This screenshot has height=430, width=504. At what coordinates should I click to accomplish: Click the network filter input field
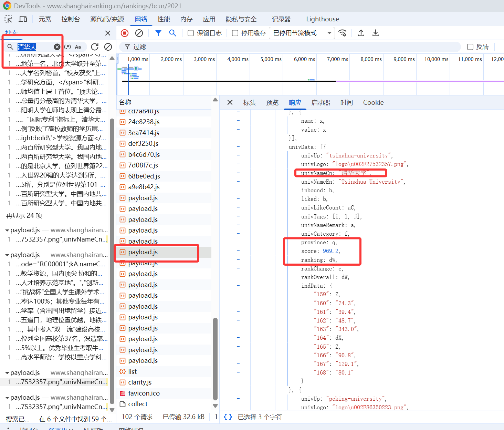point(290,47)
